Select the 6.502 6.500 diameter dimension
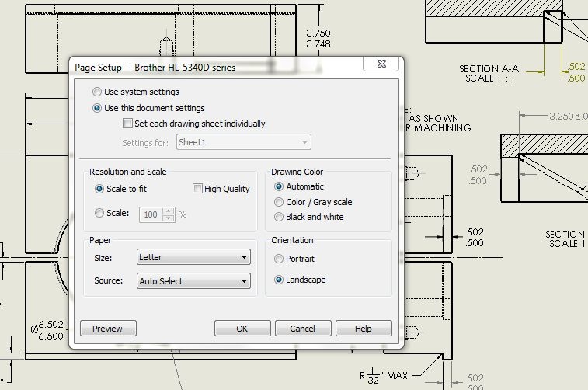The image size is (588, 390). pyautogui.click(x=47, y=330)
